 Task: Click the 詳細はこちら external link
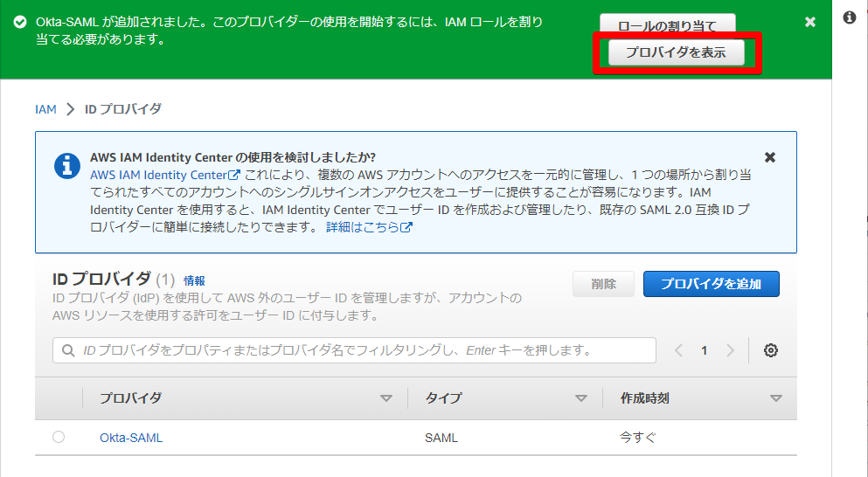point(368,227)
